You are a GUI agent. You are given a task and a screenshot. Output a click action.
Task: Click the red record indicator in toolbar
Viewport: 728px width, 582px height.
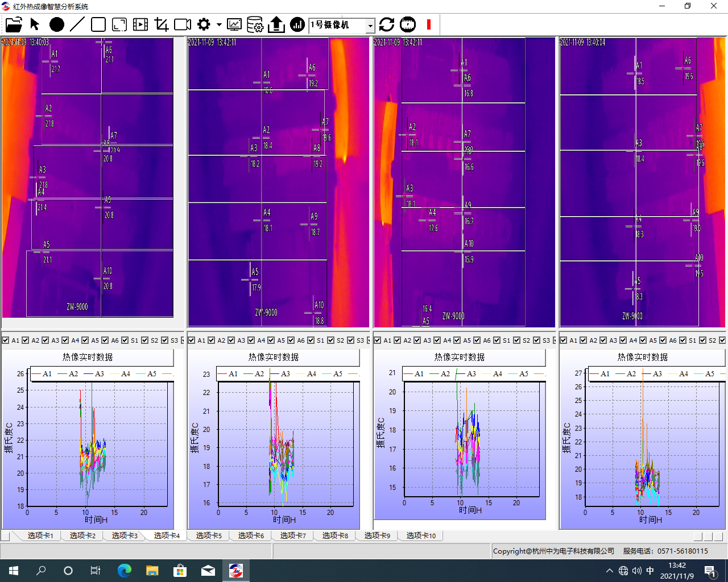click(429, 24)
